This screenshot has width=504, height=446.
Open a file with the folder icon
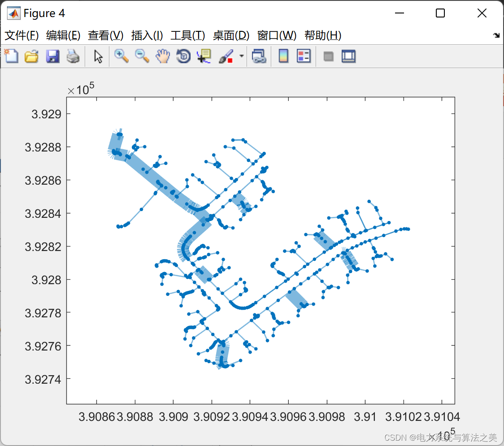point(31,56)
